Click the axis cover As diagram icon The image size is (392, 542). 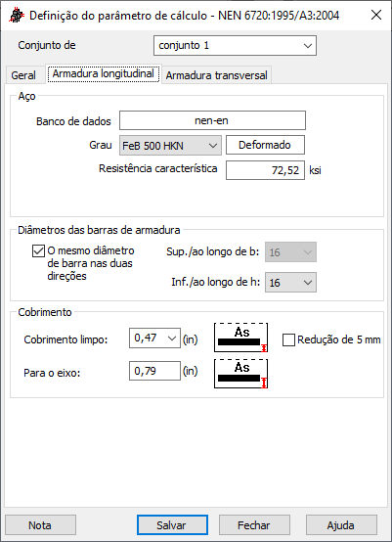[x=241, y=374]
